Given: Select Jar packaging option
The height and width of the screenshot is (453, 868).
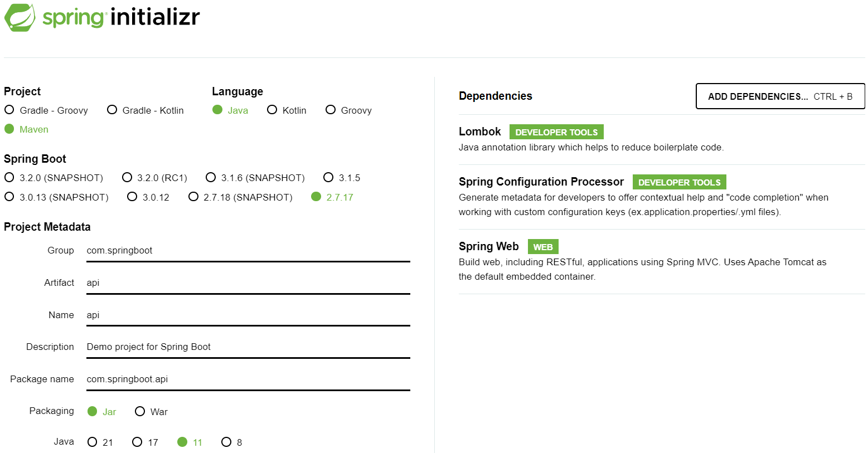Looking at the screenshot, I should click(x=101, y=412).
